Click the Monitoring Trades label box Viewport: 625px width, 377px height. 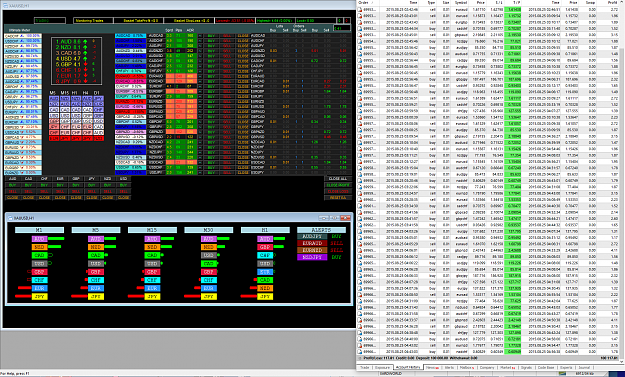click(93, 20)
